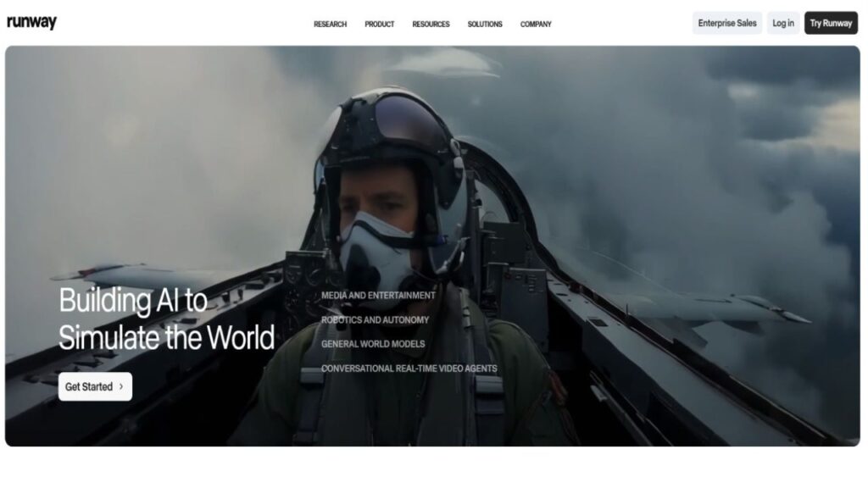This screenshot has width=868, height=488.
Task: Click the Building AI hero headline
Action: click(x=166, y=319)
